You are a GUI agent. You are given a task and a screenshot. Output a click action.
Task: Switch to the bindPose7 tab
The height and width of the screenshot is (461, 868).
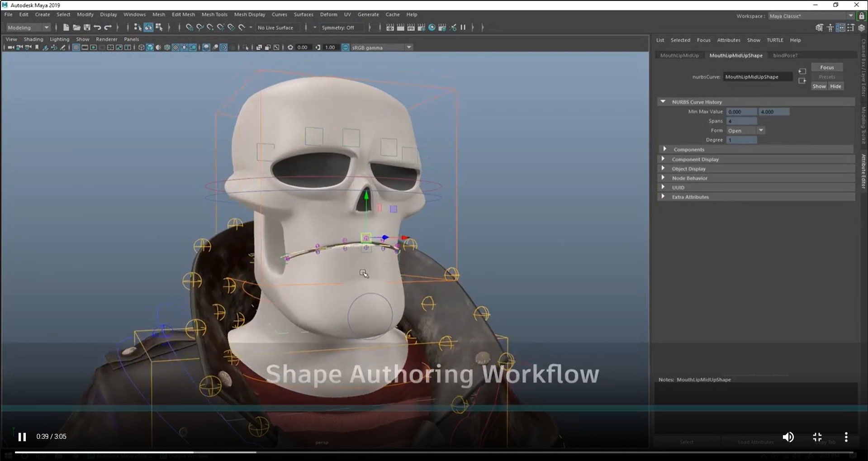(785, 56)
